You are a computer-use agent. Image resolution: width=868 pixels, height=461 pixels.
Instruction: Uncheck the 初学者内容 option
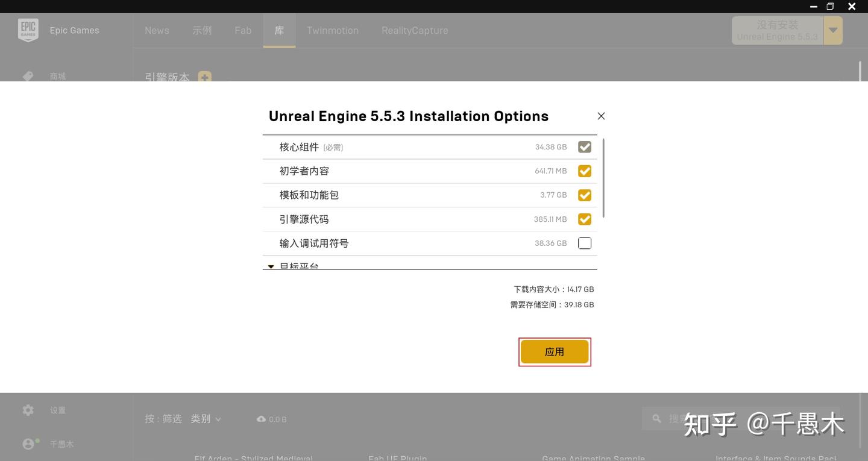584,171
